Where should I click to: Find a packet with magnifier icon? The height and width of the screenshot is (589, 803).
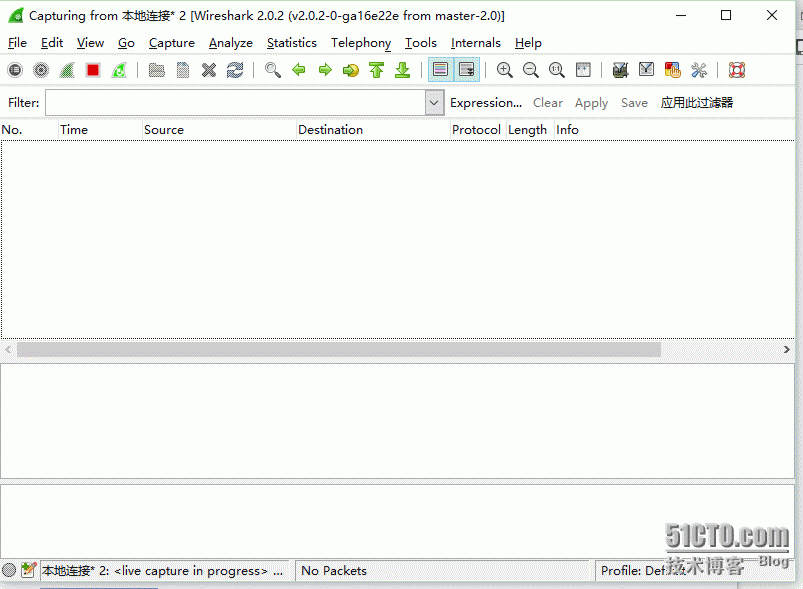coord(272,70)
